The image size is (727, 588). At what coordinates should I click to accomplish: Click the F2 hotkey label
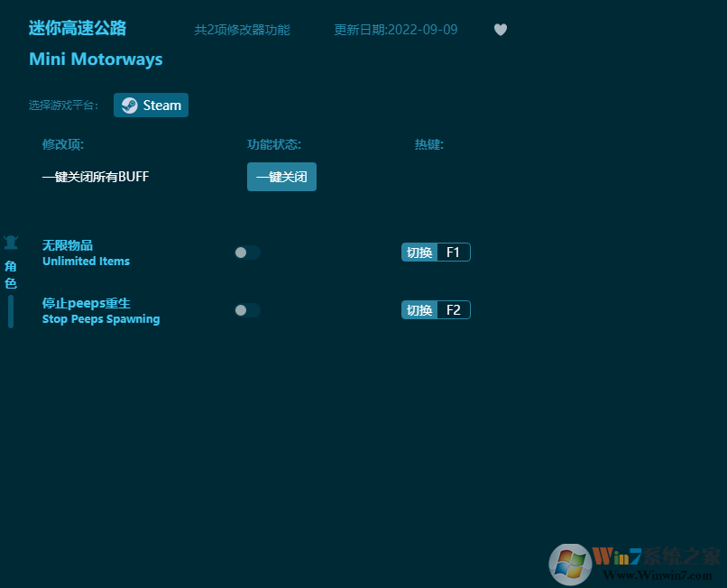pos(454,309)
